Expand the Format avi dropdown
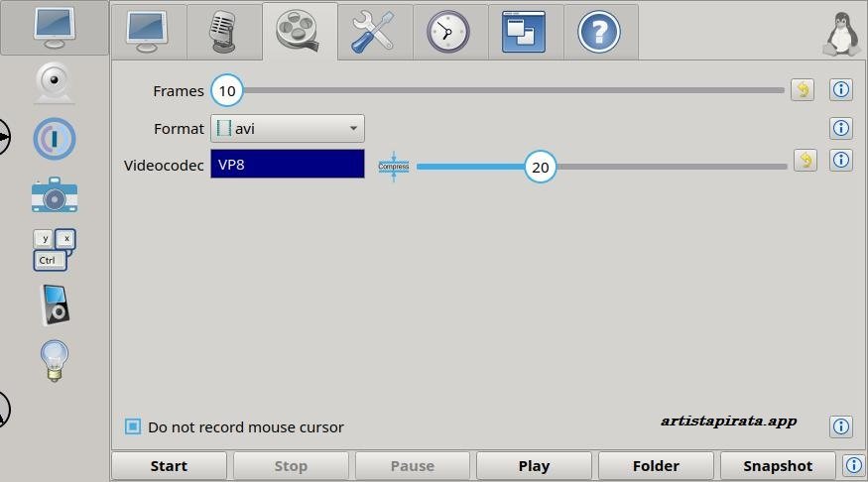The height and width of the screenshot is (482, 868). tap(287, 128)
